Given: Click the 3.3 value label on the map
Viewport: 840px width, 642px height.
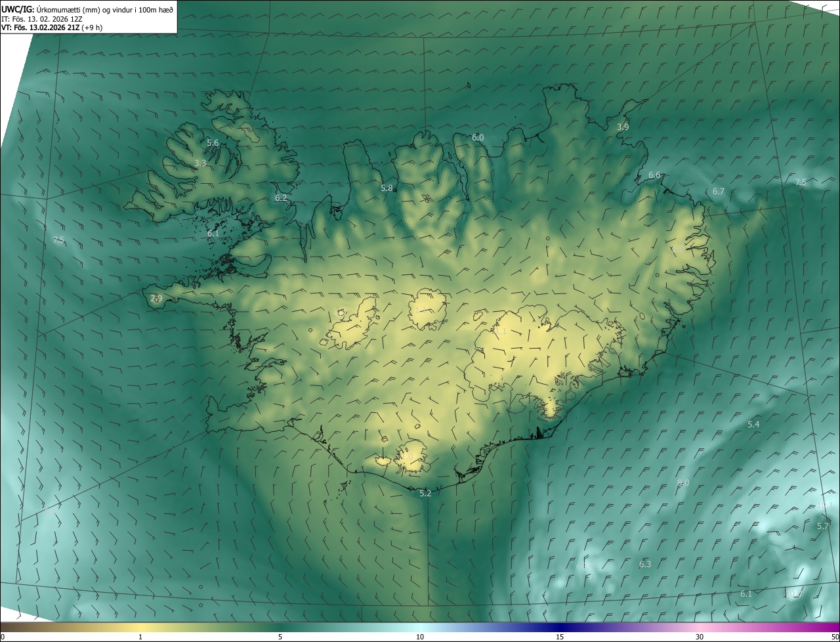Looking at the screenshot, I should coord(200,163).
